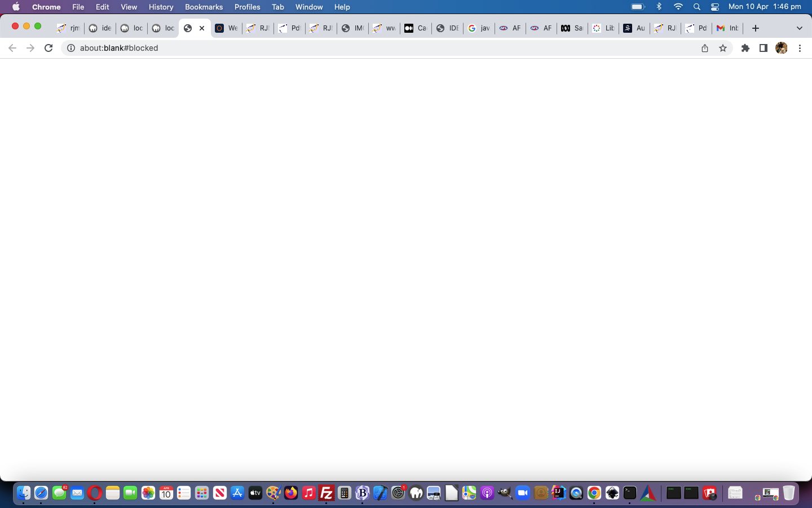The height and width of the screenshot is (508, 812).
Task: Open Spotlight search in menu bar
Action: pyautogui.click(x=697, y=7)
